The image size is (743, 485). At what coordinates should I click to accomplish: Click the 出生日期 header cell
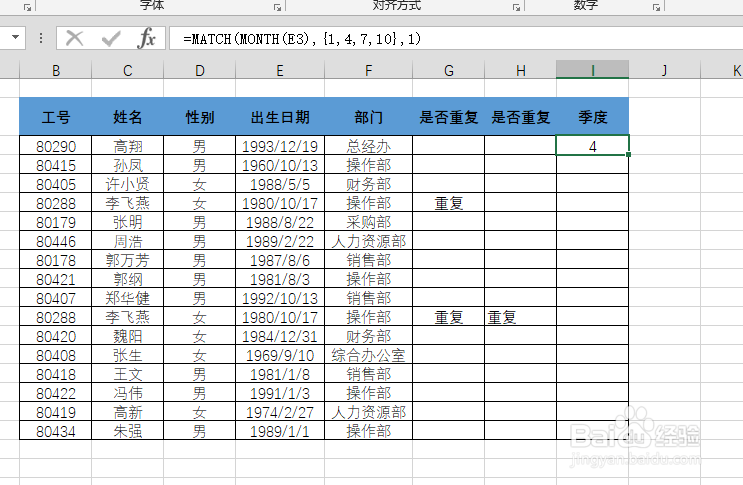[280, 117]
